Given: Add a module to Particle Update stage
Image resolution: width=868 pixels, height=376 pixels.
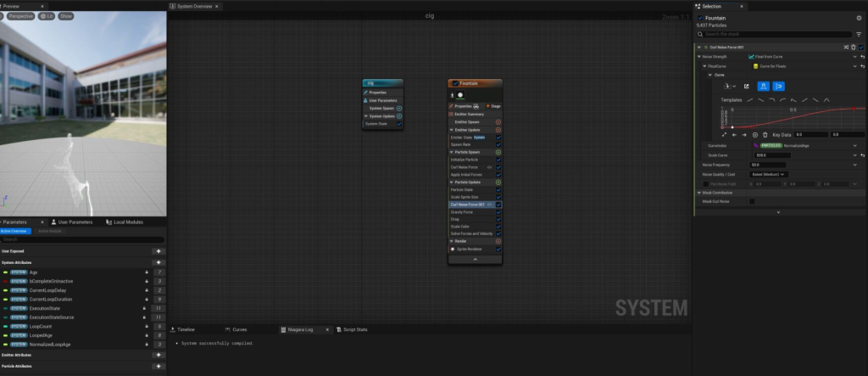Looking at the screenshot, I should pyautogui.click(x=498, y=182).
